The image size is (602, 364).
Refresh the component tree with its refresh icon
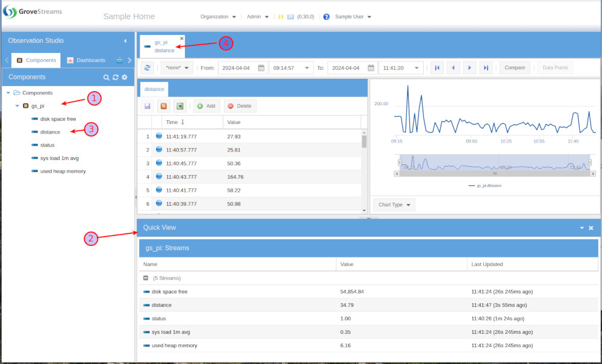point(115,77)
